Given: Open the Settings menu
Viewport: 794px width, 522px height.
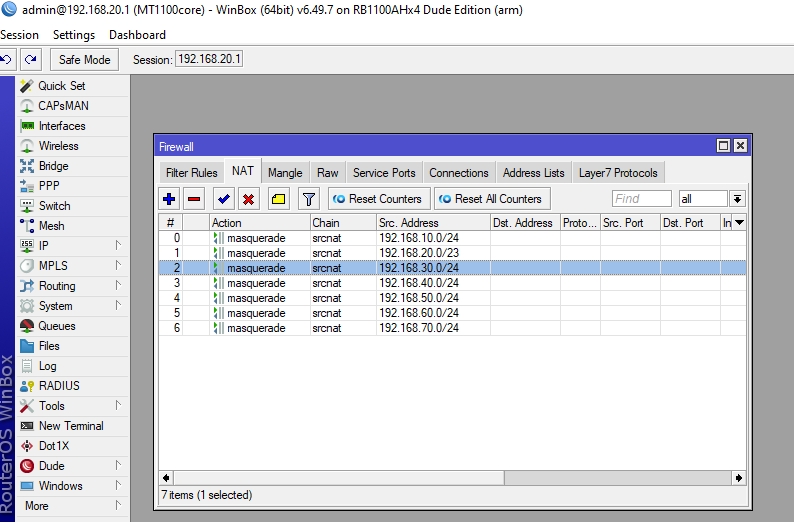Looking at the screenshot, I should [x=74, y=35].
